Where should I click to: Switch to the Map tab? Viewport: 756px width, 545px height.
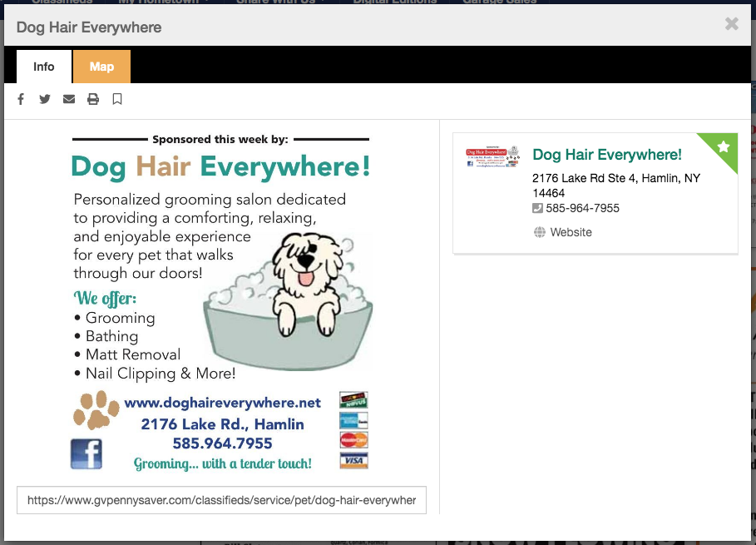pos(101,67)
